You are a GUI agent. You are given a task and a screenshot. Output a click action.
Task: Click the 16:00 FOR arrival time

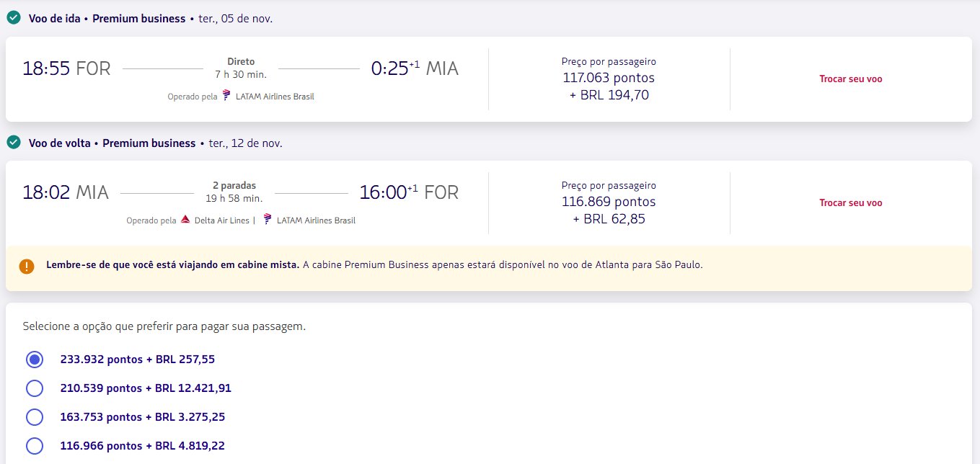[x=409, y=192]
